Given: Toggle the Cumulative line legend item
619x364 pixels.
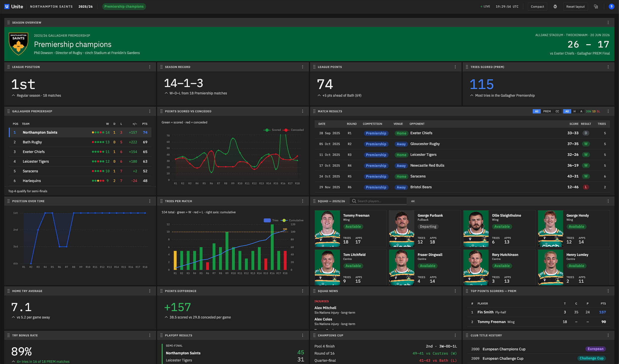Looking at the screenshot, I should click(x=292, y=220).
